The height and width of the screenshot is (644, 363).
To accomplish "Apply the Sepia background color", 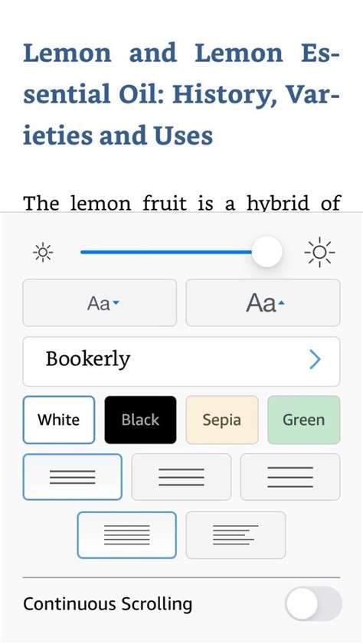I will click(222, 420).
